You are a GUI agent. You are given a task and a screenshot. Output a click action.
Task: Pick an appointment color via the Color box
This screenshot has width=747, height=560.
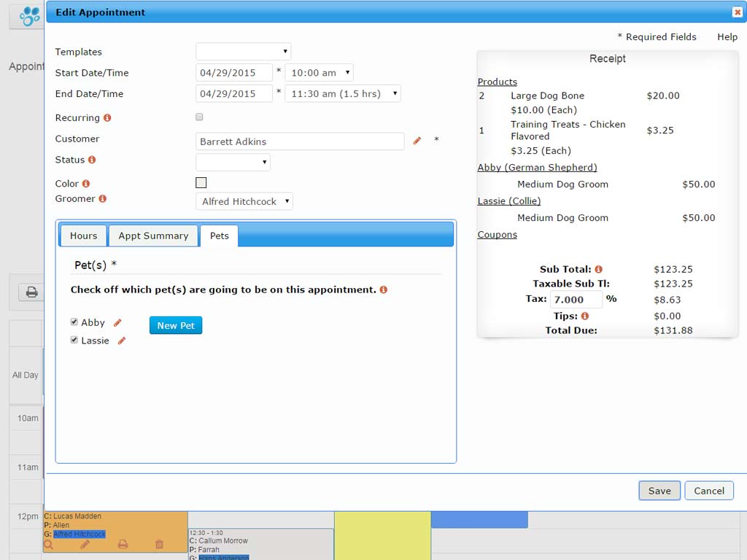(x=201, y=182)
